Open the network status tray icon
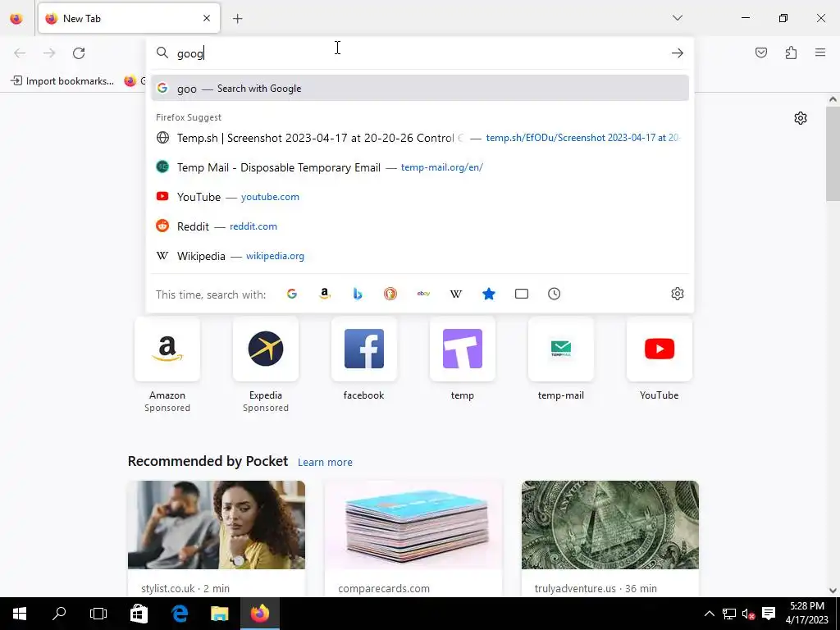 (729, 614)
